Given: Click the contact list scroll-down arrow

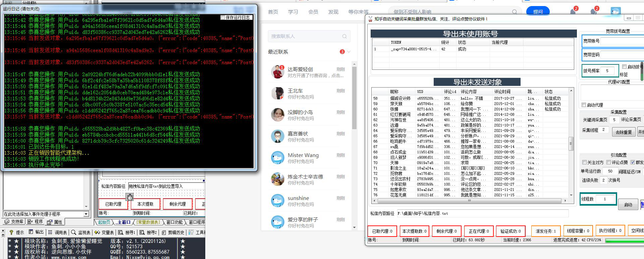Looking at the screenshot, I should 355,227.
